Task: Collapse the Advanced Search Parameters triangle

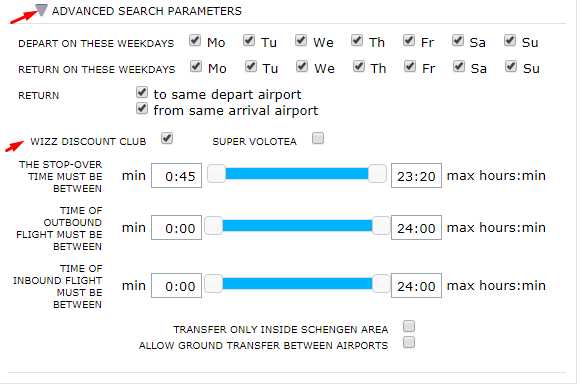Action: point(42,10)
